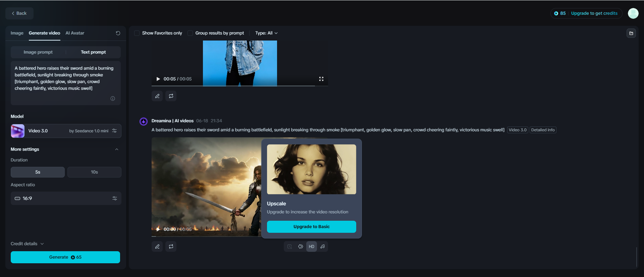Click the reset icon beside AI Avatar
The width and height of the screenshot is (644, 277).
pos(118,33)
